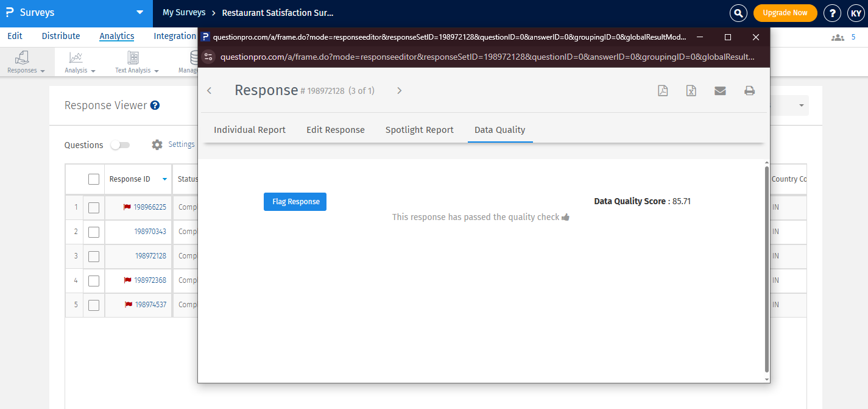The image size is (868, 409).
Task: Open the Distribute menu
Action: pyautogui.click(x=60, y=35)
